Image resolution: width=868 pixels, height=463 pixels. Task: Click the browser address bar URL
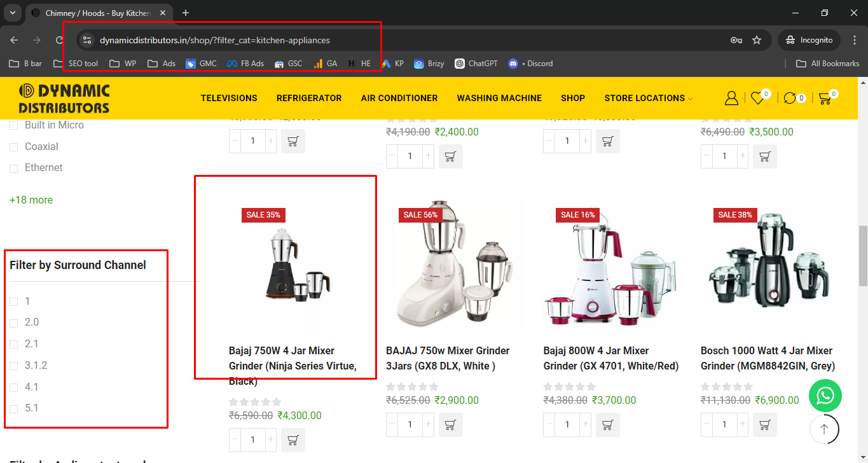pyautogui.click(x=215, y=40)
